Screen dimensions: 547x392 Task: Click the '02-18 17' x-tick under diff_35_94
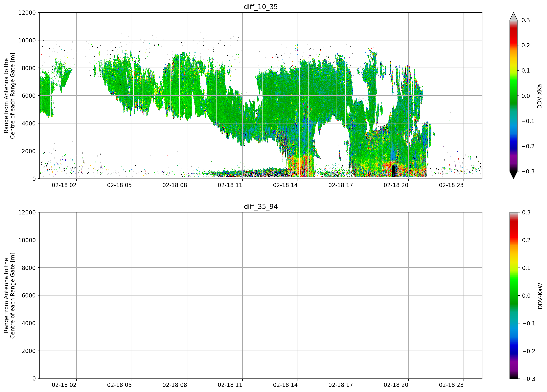[x=341, y=385]
